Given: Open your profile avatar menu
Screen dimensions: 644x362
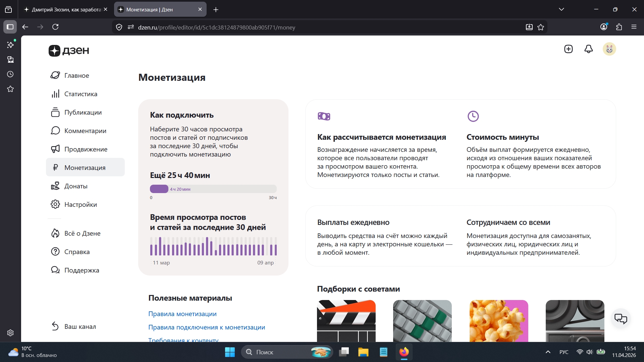Looking at the screenshot, I should 610,49.
